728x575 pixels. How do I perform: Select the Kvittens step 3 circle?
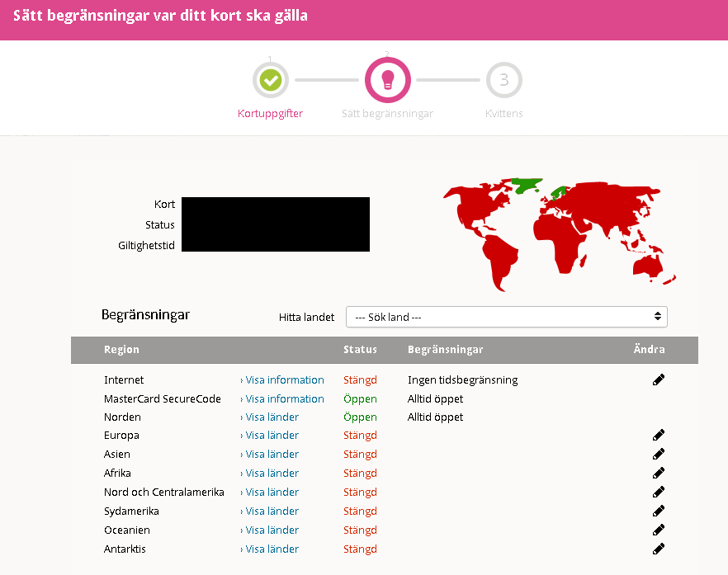503,81
